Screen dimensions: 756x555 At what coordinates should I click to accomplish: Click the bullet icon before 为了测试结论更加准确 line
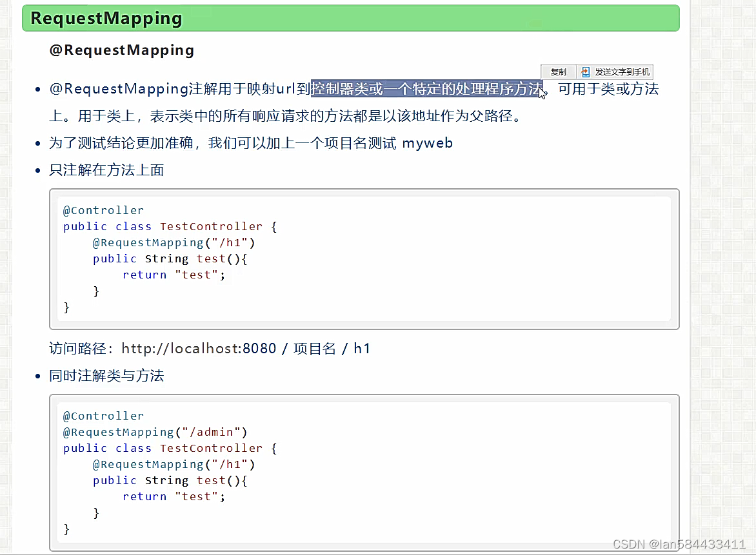(39, 143)
